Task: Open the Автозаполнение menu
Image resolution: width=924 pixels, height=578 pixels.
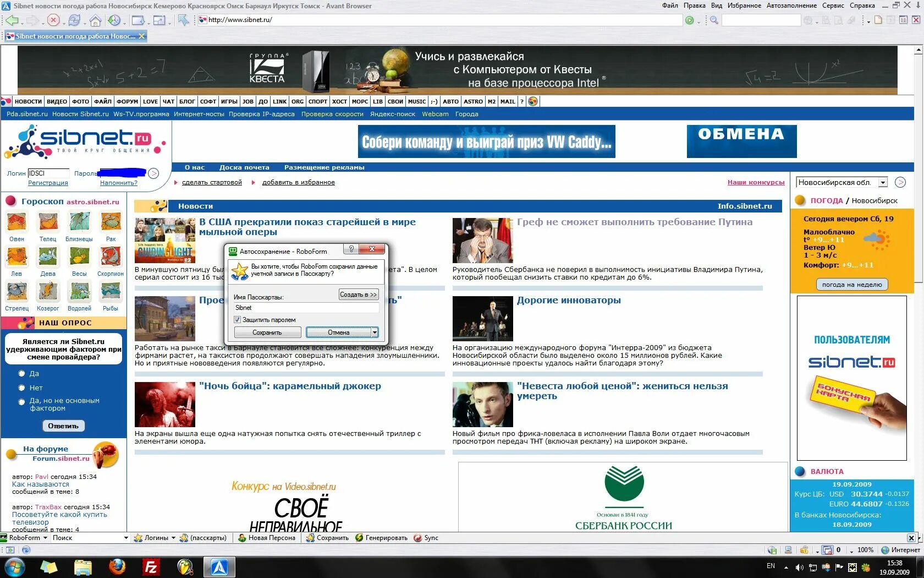Action: click(x=792, y=6)
